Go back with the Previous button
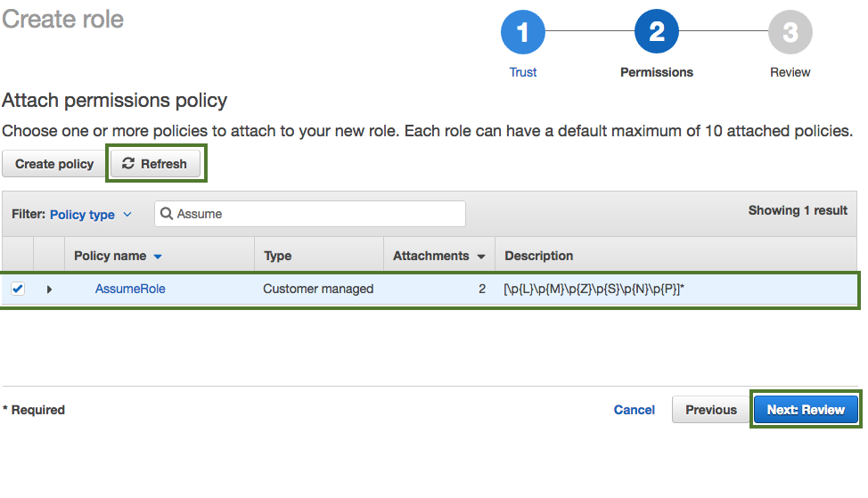The width and height of the screenshot is (868, 498). point(710,410)
